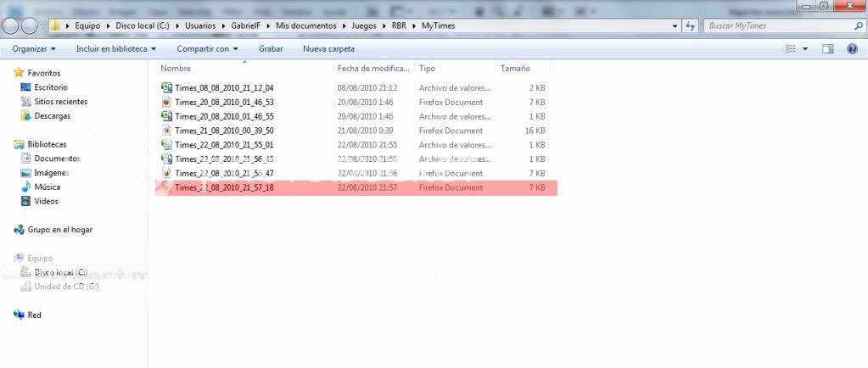Click the Sitios recientes icon
The width and height of the screenshot is (868, 368).
pos(25,101)
